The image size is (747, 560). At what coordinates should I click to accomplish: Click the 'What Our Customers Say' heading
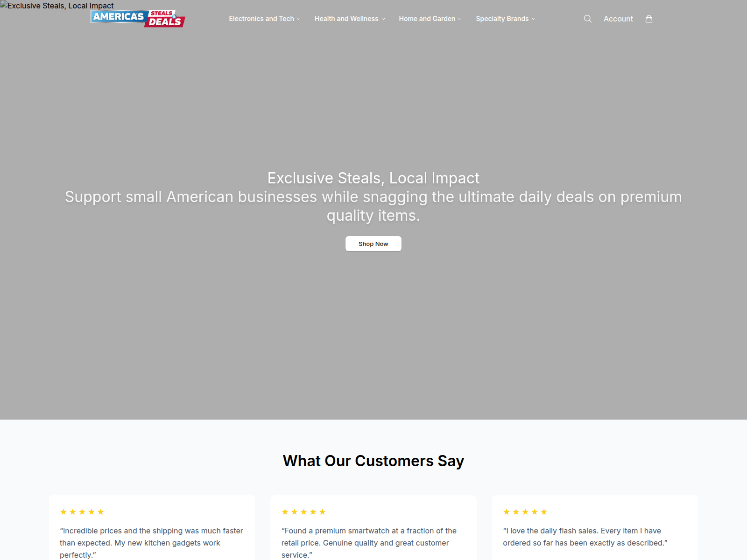pos(373,461)
